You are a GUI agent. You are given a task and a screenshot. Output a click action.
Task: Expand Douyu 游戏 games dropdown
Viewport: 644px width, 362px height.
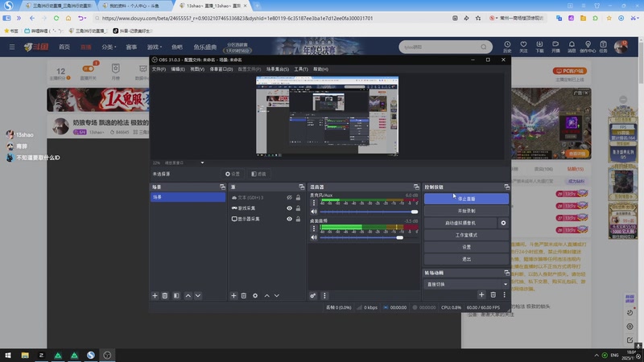click(155, 47)
